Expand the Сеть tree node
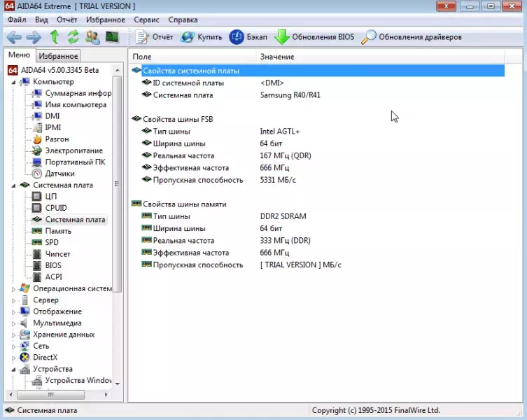Viewport: 527px width, 420px height. coord(13,346)
